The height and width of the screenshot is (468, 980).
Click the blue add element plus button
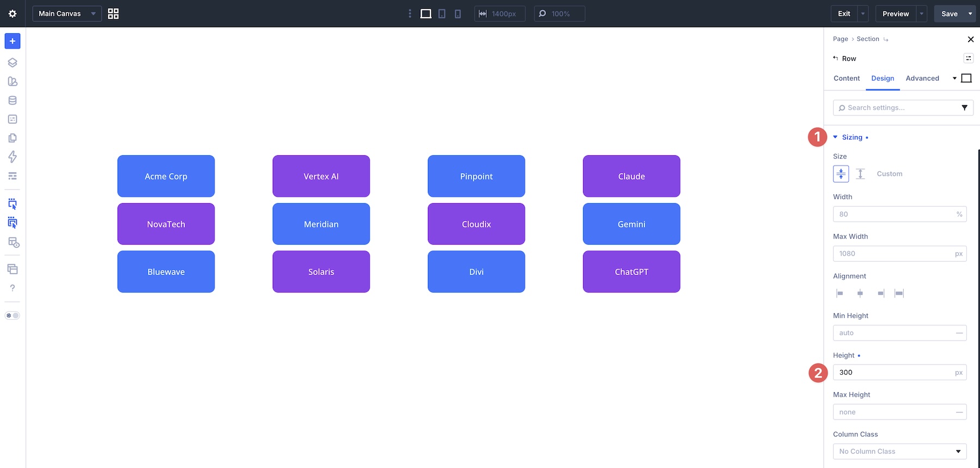click(13, 41)
